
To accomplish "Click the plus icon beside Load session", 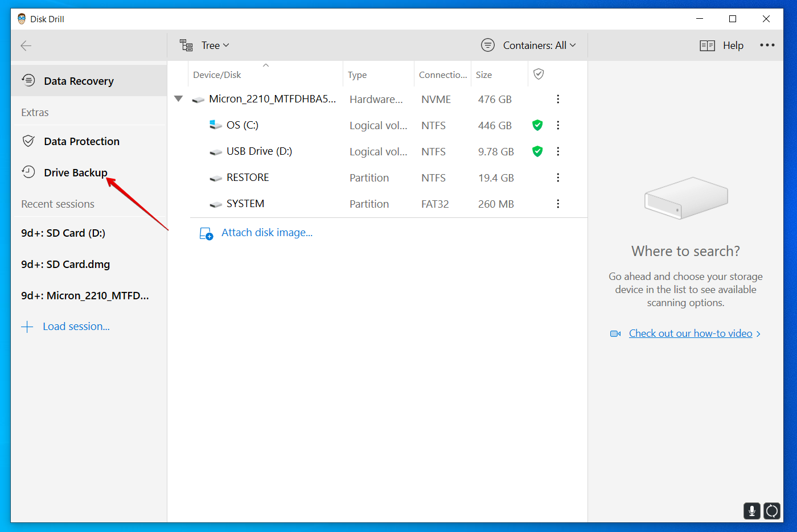I will point(27,327).
